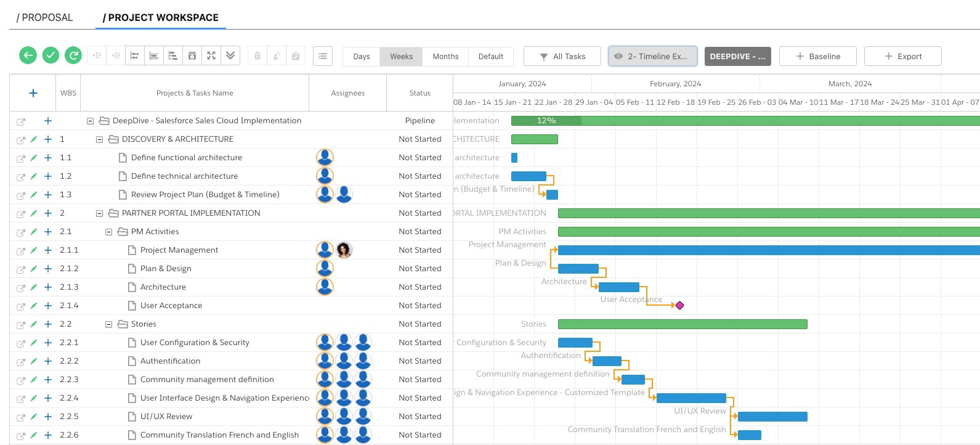Image resolution: width=980 pixels, height=445 pixels.
Task: Open the All Tasks filter dropdown
Action: tap(562, 56)
